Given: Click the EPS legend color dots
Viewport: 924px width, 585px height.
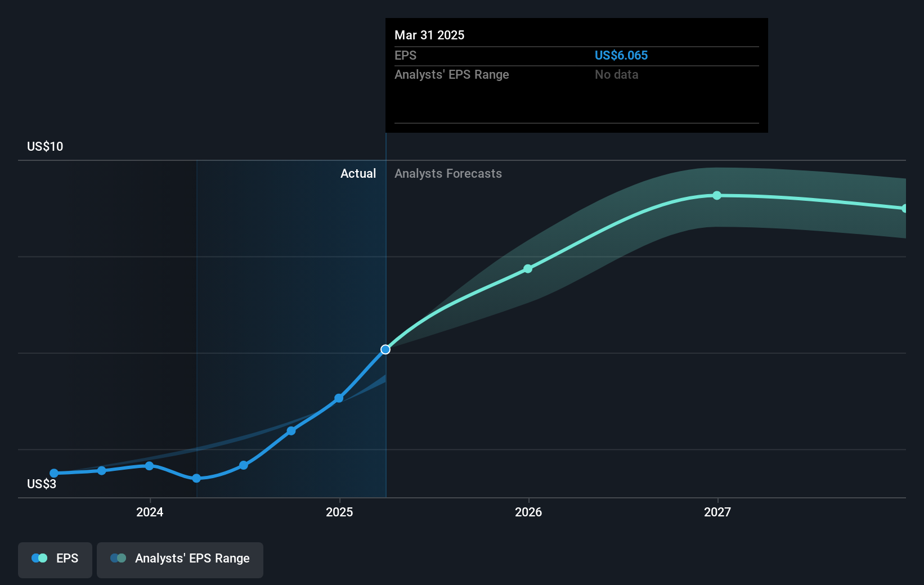Looking at the screenshot, I should click(x=39, y=558).
